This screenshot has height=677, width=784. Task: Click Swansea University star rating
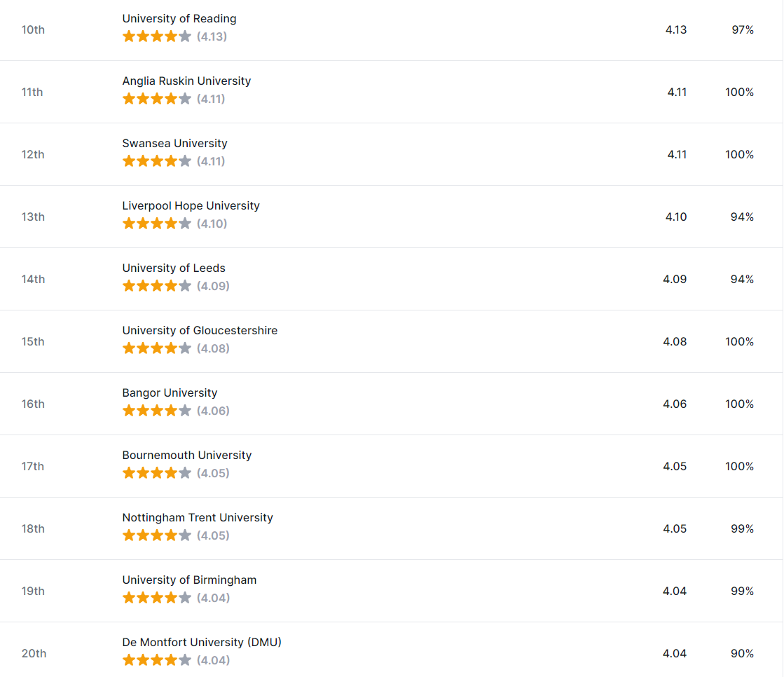coord(157,161)
